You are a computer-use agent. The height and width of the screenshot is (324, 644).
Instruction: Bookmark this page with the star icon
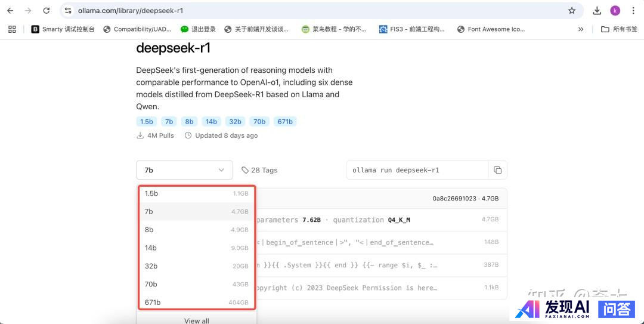click(572, 11)
